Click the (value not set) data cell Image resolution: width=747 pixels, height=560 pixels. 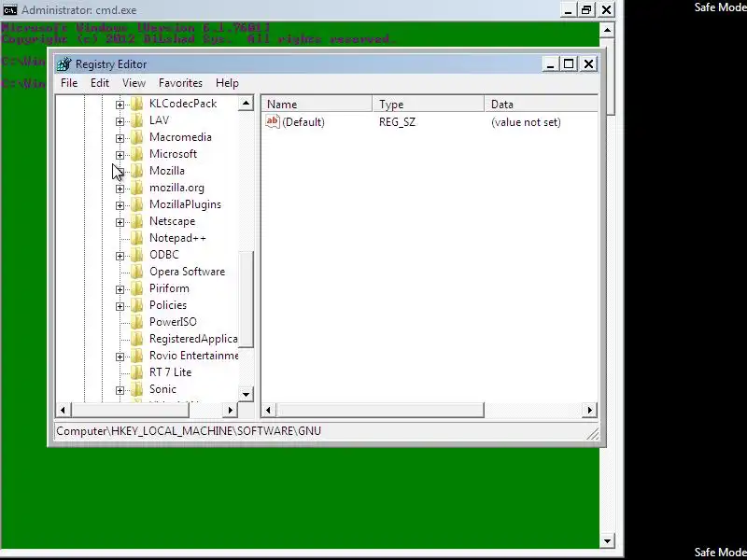click(x=526, y=122)
